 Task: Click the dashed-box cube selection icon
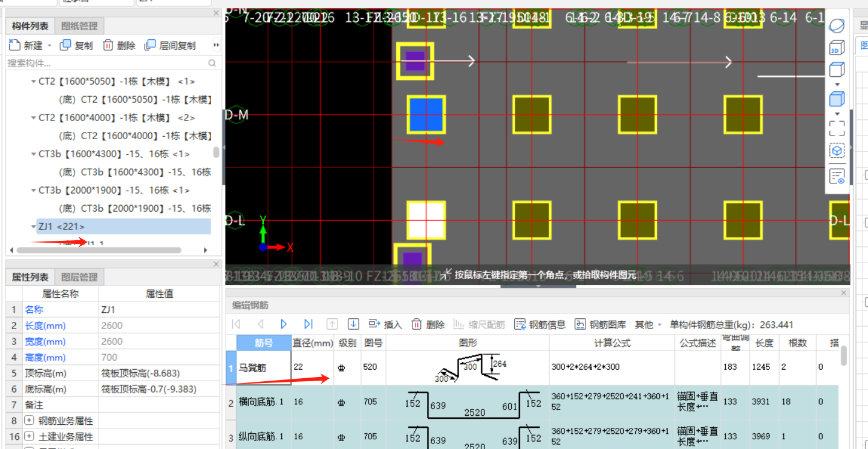837,151
